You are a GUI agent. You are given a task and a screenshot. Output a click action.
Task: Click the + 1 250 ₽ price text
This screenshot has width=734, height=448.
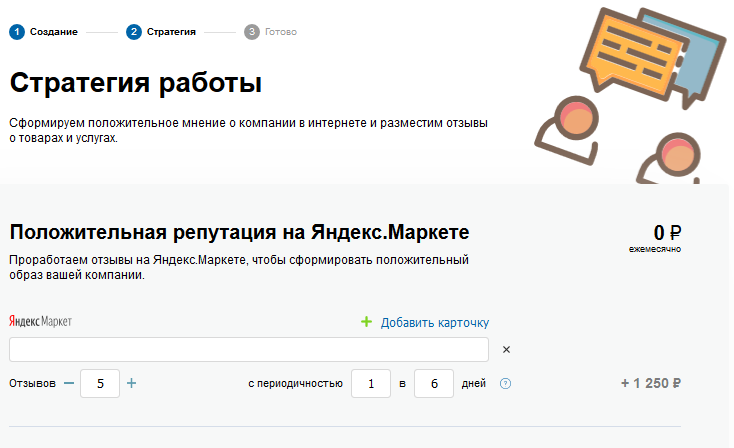pos(651,383)
